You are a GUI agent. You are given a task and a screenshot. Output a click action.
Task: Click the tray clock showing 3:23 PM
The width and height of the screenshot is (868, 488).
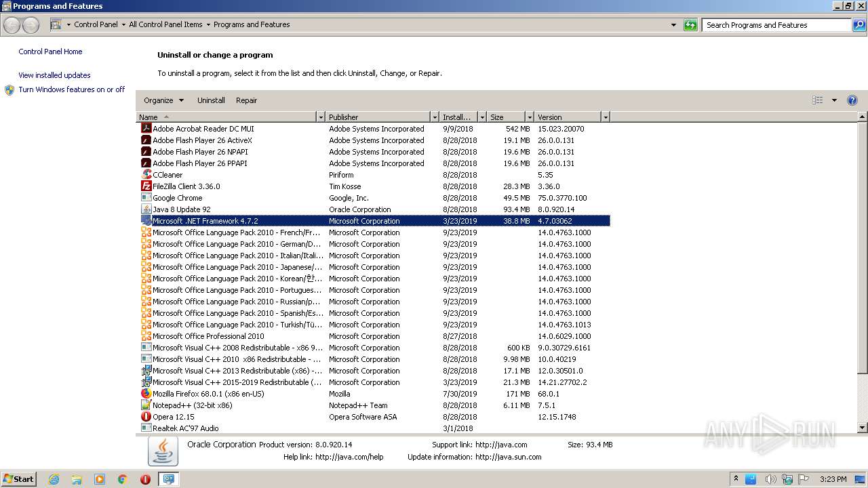click(833, 479)
